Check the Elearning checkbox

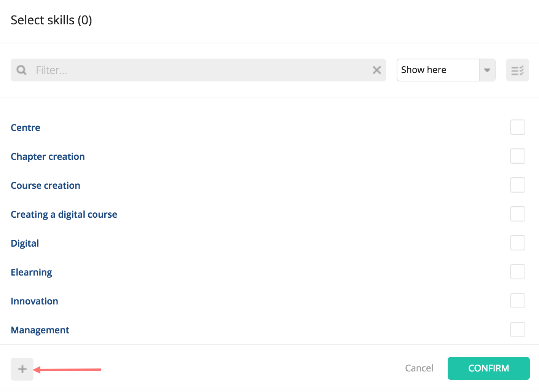(x=517, y=272)
